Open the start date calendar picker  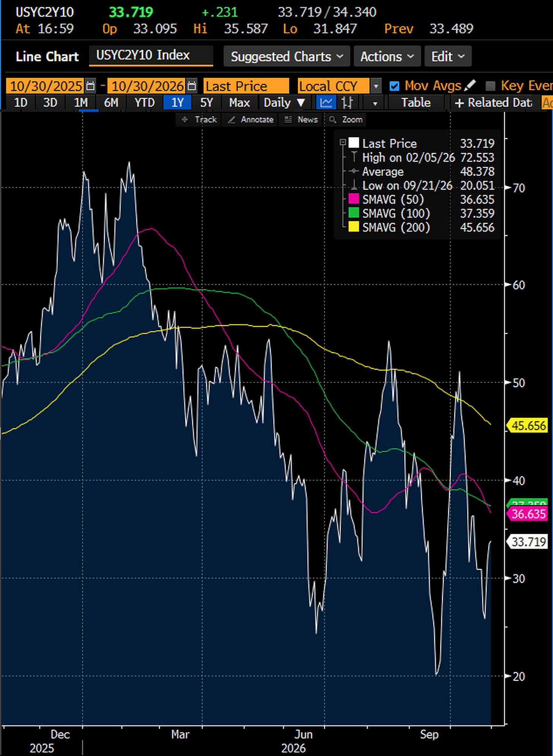[90, 86]
